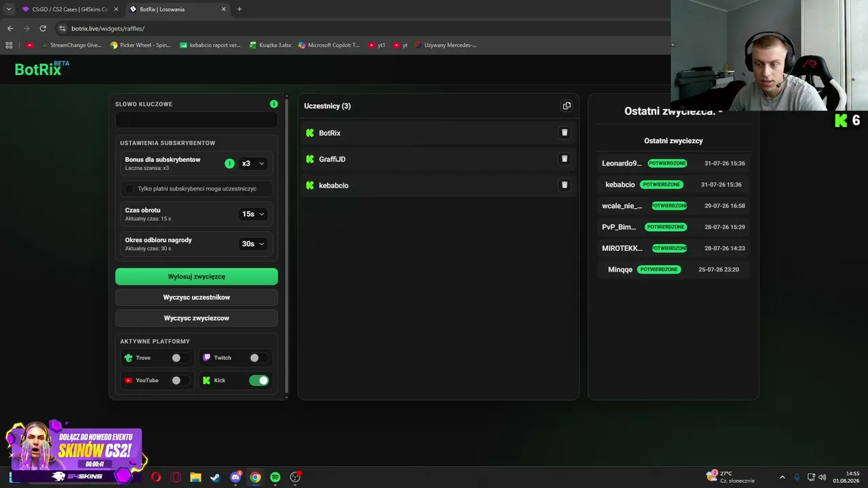Click the PvP_Bim... winner entry
The width and height of the screenshot is (868, 488).
click(674, 227)
